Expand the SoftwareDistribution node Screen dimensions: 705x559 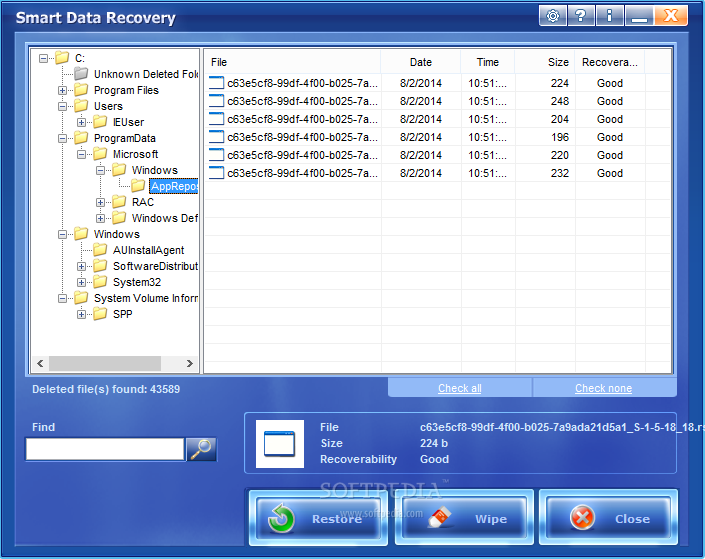(x=81, y=266)
